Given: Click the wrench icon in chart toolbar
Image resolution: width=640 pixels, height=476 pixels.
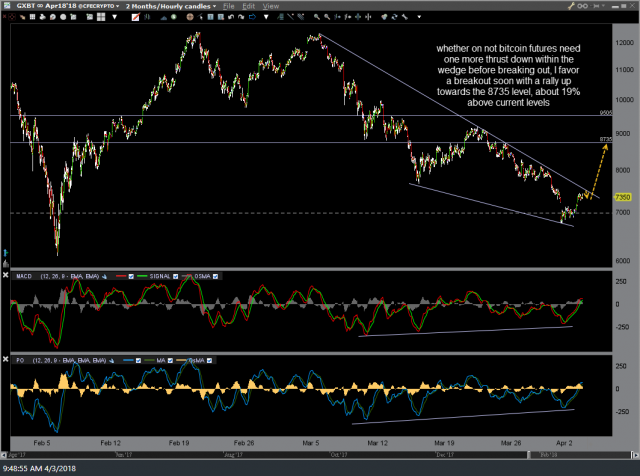Looking at the screenshot, I should pyautogui.click(x=404, y=17).
